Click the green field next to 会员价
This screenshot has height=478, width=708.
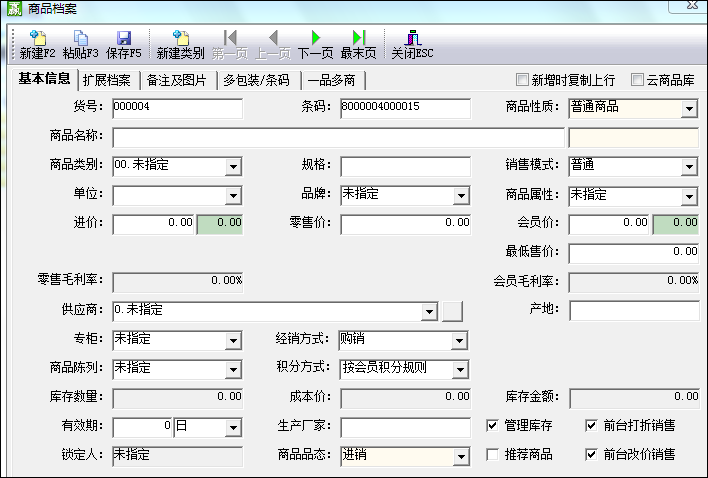675,224
